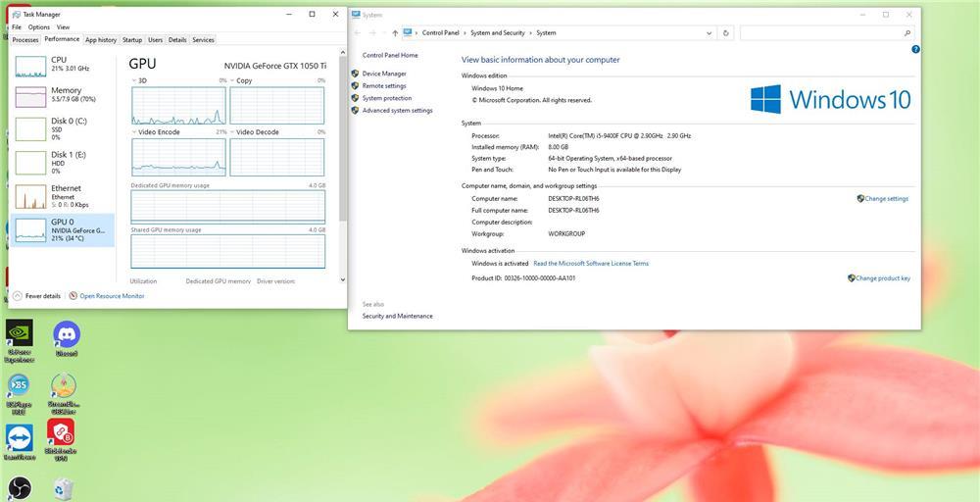Select the BS Player desktop icon

click(x=19, y=385)
